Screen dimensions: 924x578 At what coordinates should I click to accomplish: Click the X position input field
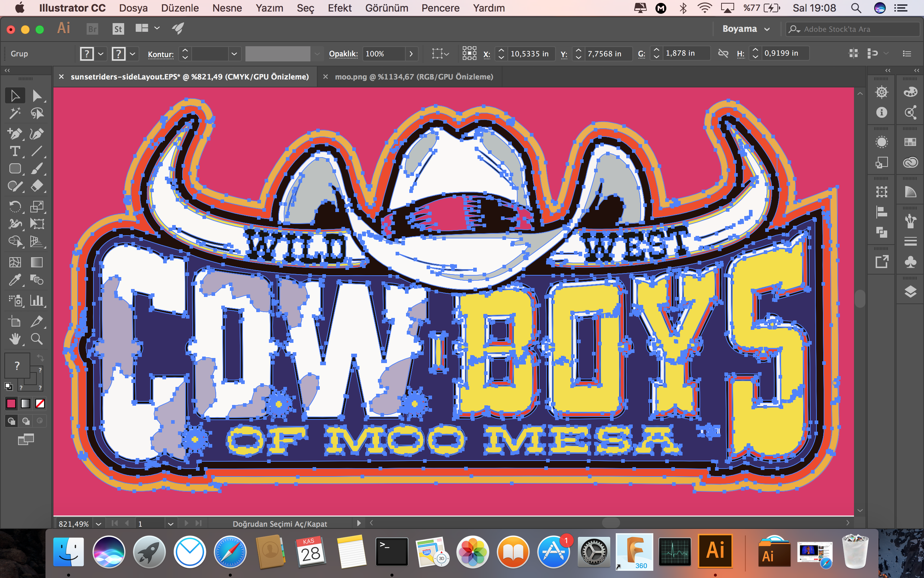pos(531,54)
